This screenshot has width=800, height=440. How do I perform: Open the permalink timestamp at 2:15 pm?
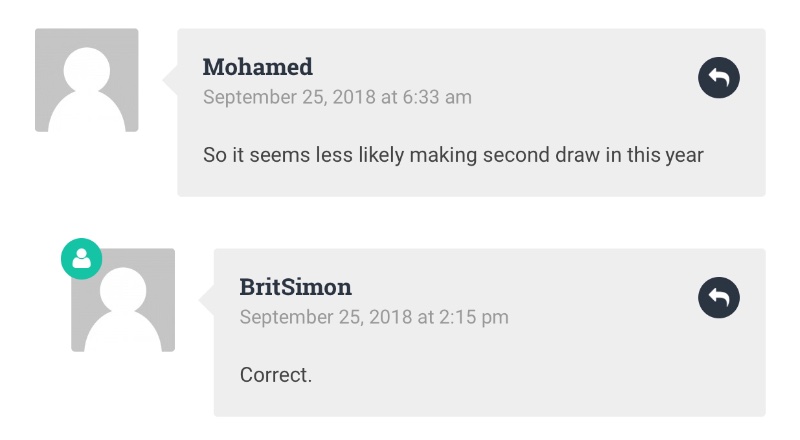[x=374, y=317]
